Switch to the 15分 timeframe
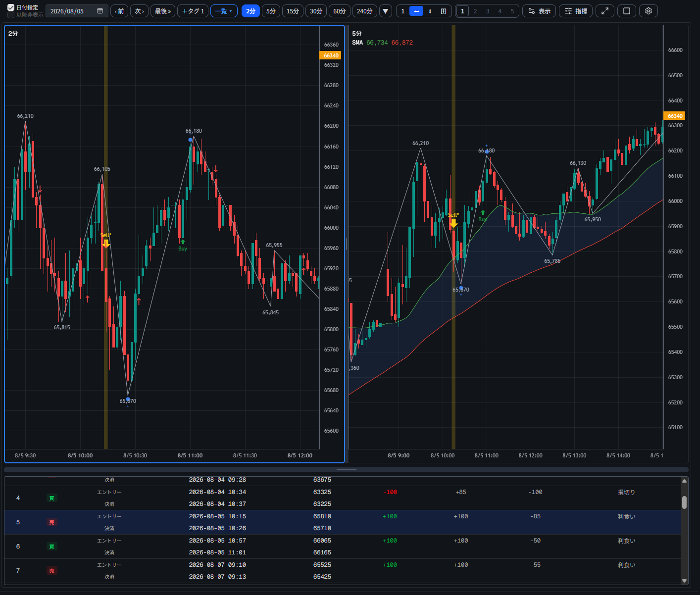The width and height of the screenshot is (700, 595). [x=293, y=11]
